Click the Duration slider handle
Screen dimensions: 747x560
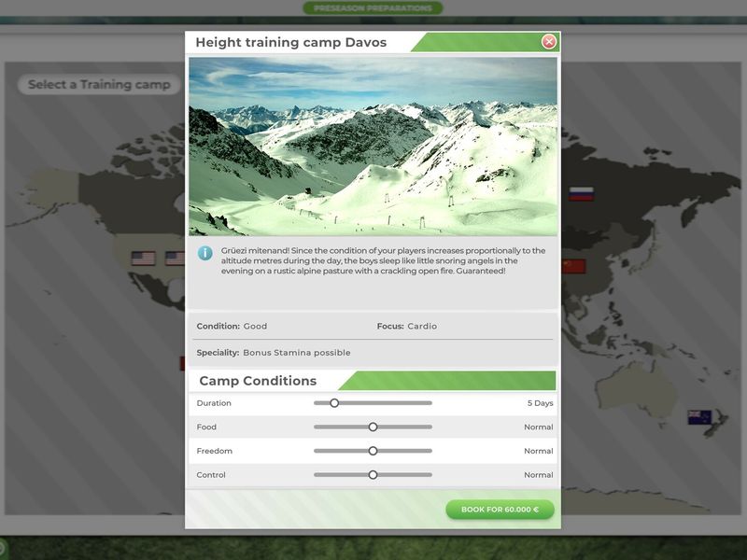pos(334,403)
